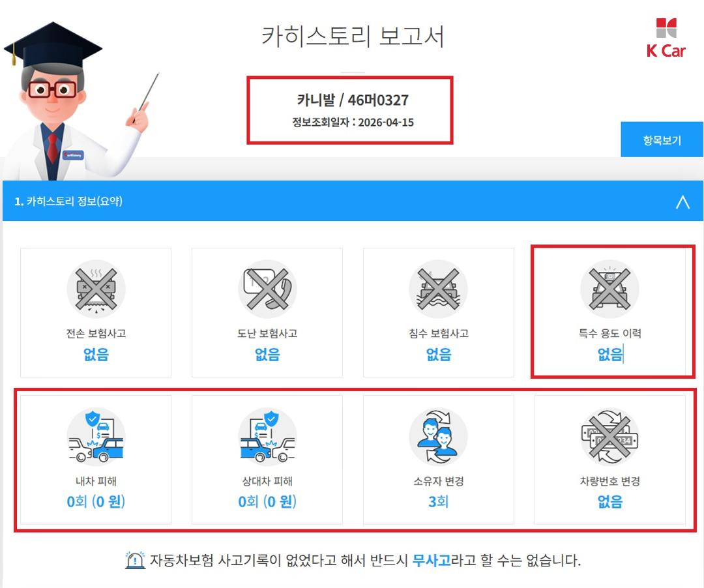Click the 침수 보험사고 flooded car icon
The width and height of the screenshot is (704, 588).
click(438, 289)
